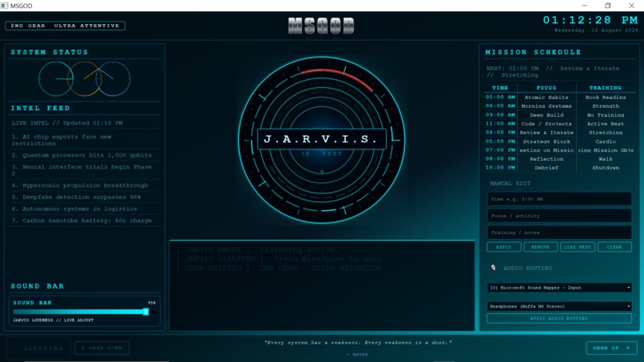The width and height of the screenshot is (644, 362).
Task: Click the Apply button in Manual Edit
Action: pyautogui.click(x=503, y=247)
